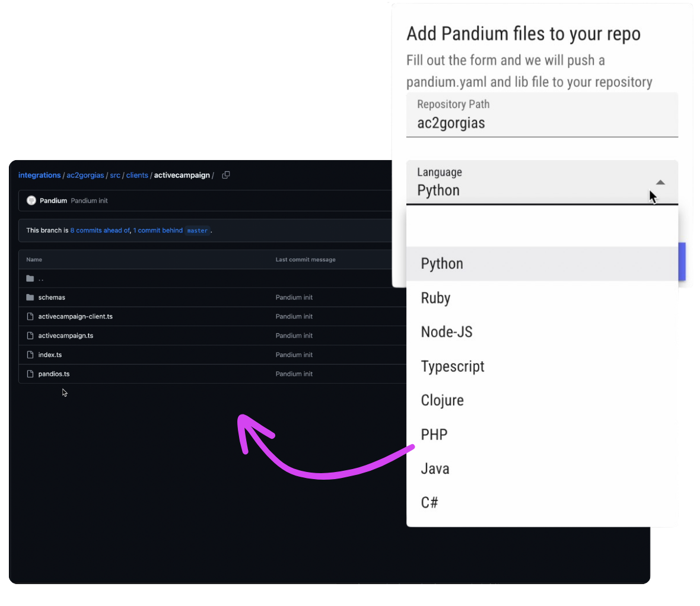Click the schemas folder icon

(30, 297)
